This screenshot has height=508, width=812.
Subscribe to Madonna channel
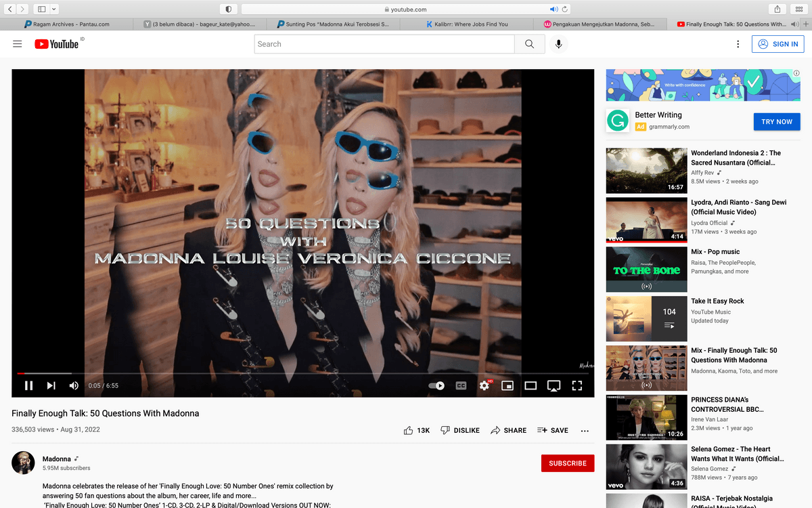(x=568, y=463)
